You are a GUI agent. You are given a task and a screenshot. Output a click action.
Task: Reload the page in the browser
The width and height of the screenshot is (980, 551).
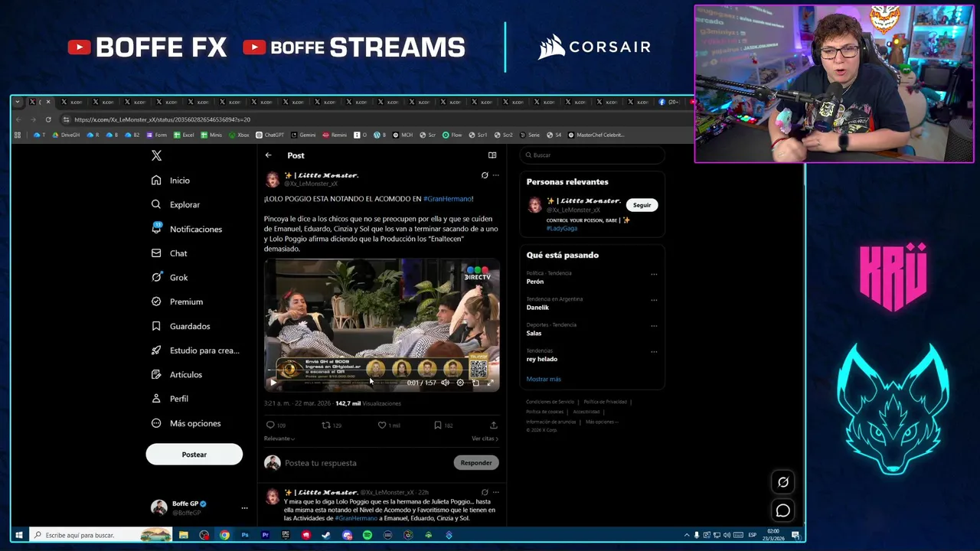click(48, 119)
